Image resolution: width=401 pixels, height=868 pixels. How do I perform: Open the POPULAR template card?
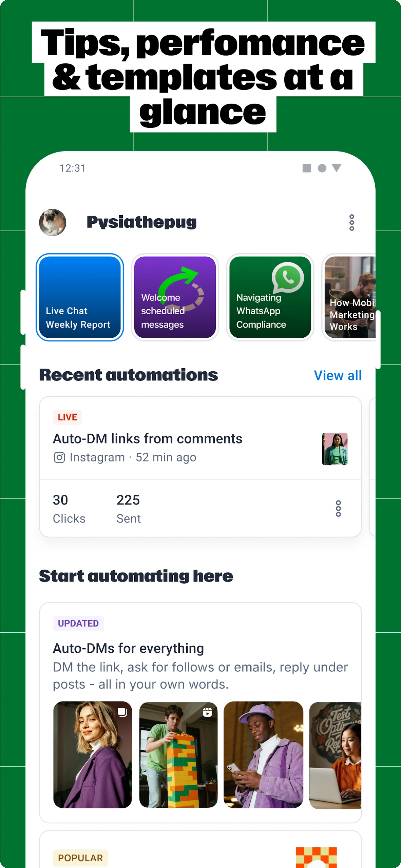[200, 849]
